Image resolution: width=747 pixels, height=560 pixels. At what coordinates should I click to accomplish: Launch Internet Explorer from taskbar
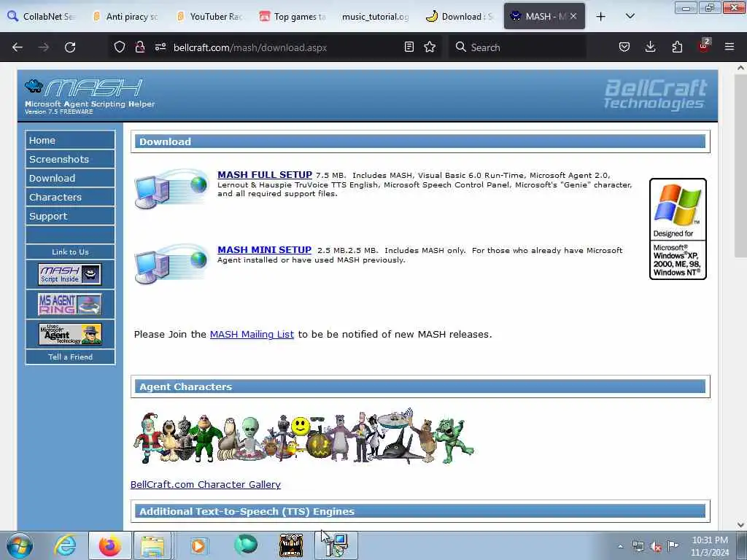coord(65,545)
